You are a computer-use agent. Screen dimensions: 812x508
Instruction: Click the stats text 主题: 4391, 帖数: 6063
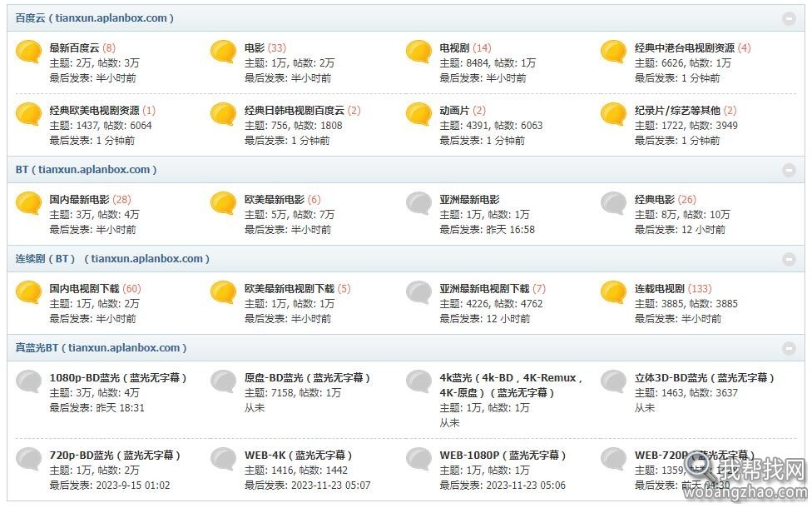click(492, 126)
